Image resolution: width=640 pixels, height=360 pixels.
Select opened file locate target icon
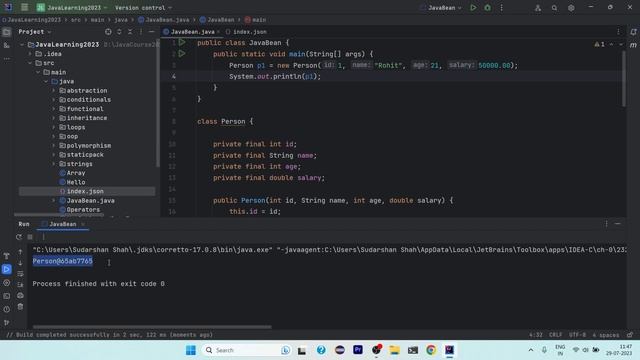(108, 31)
